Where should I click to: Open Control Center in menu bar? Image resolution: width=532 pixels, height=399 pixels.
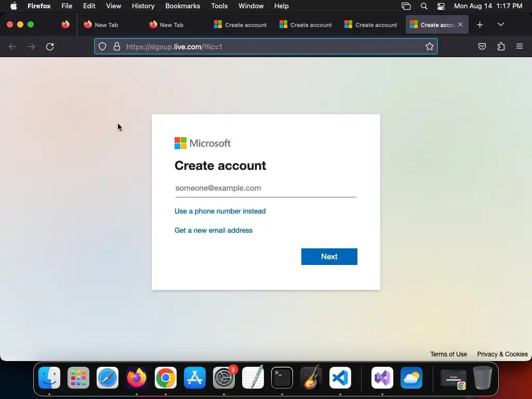click(441, 6)
